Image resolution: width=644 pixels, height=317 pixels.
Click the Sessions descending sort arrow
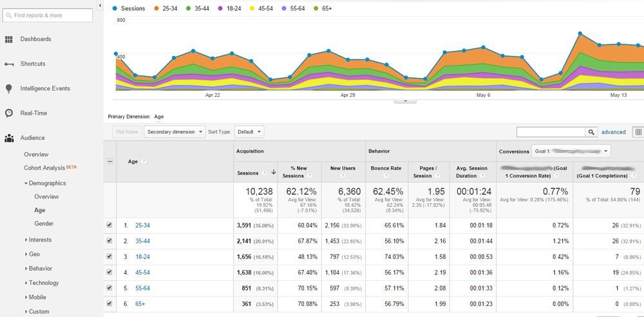pos(274,173)
